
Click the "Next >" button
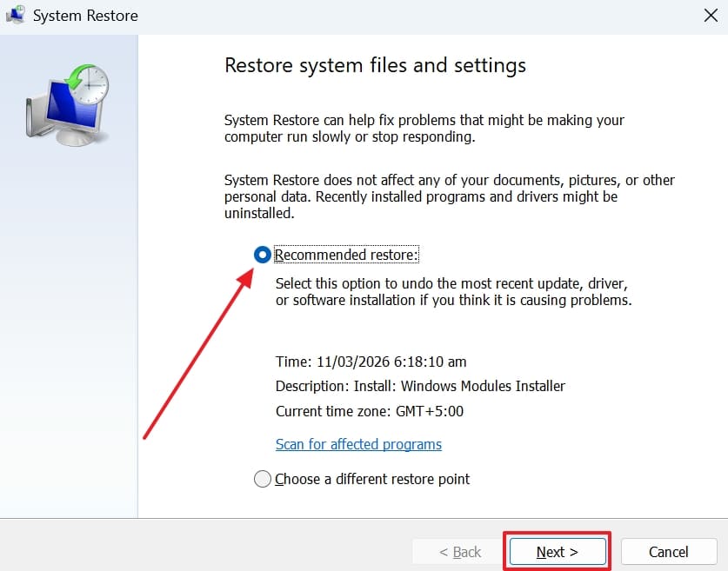tap(557, 551)
